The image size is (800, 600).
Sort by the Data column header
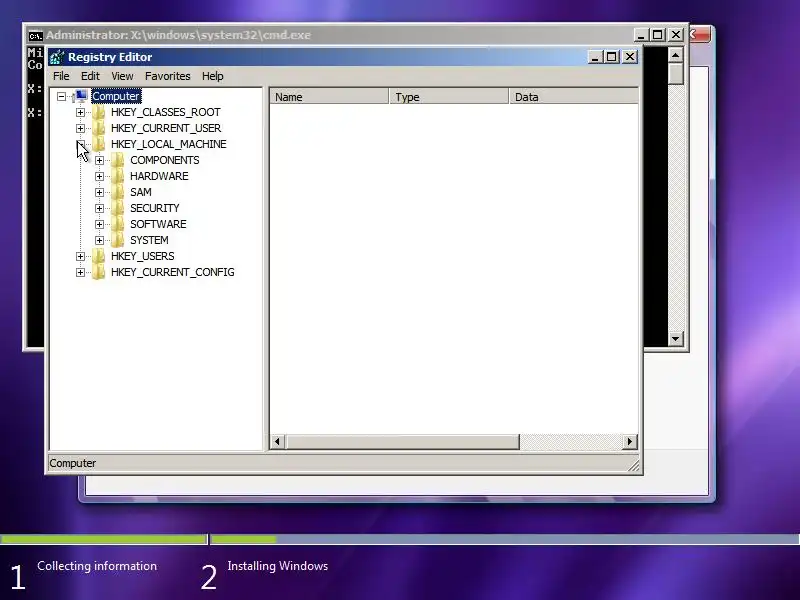574,97
